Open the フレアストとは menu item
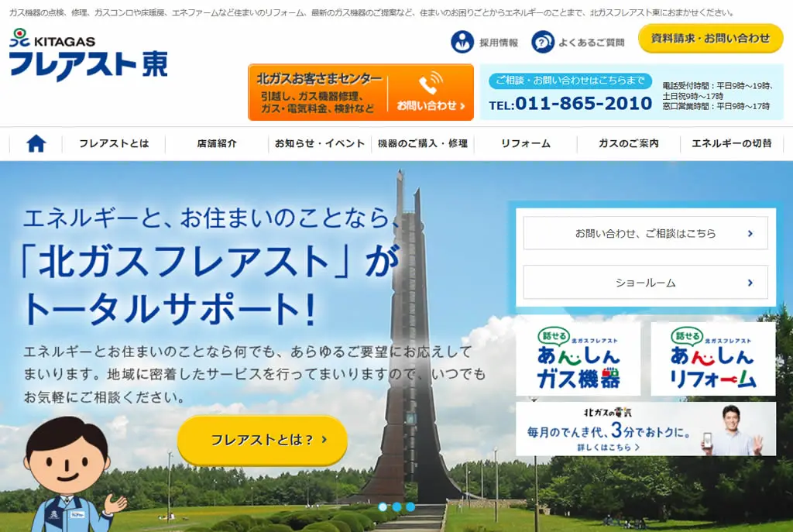The height and width of the screenshot is (532, 793). click(x=114, y=143)
